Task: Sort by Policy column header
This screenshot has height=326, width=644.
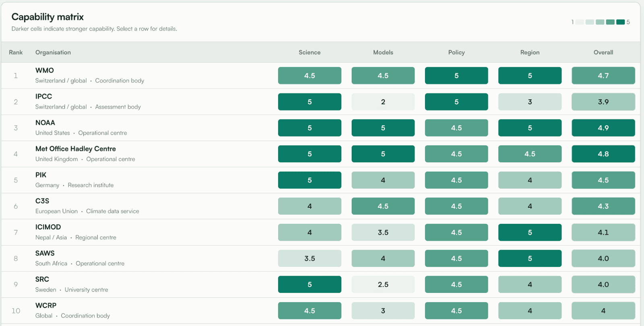Action: point(456,52)
